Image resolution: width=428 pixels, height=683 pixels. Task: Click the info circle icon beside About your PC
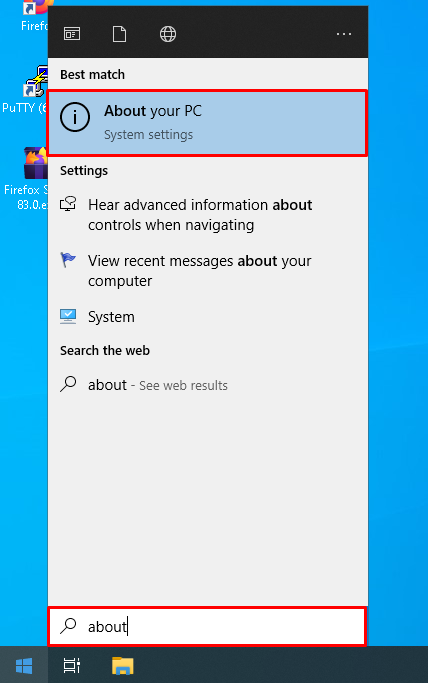(x=75, y=117)
